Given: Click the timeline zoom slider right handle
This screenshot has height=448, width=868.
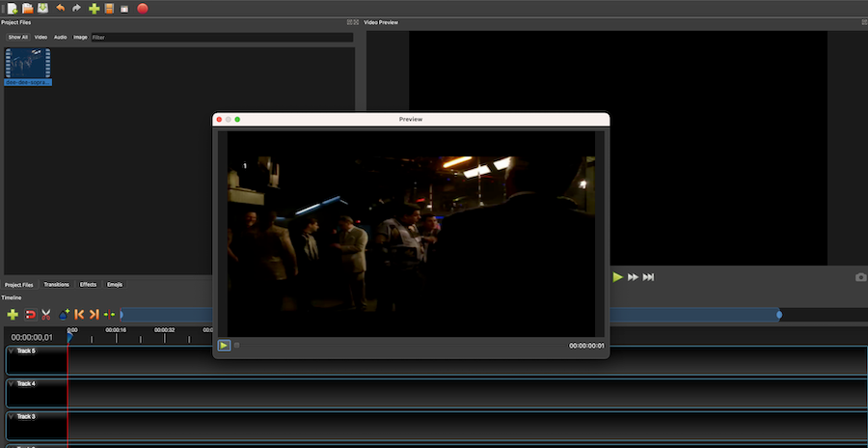Looking at the screenshot, I should (x=779, y=315).
